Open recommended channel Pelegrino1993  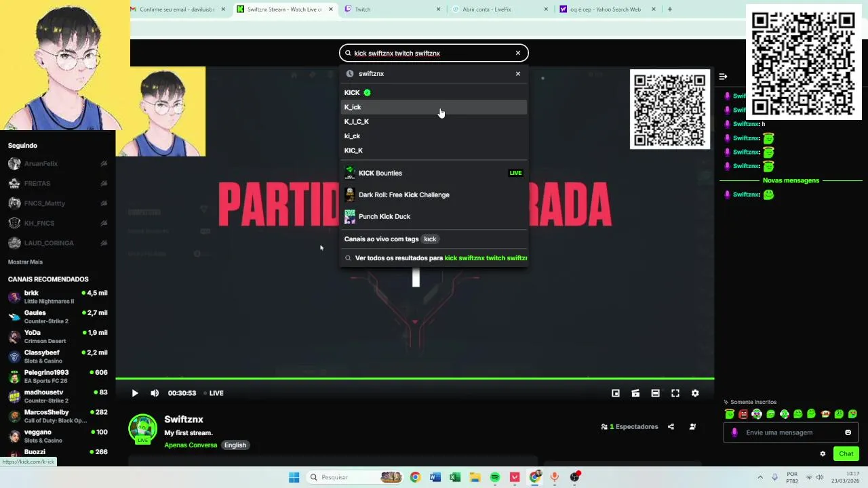point(58,376)
